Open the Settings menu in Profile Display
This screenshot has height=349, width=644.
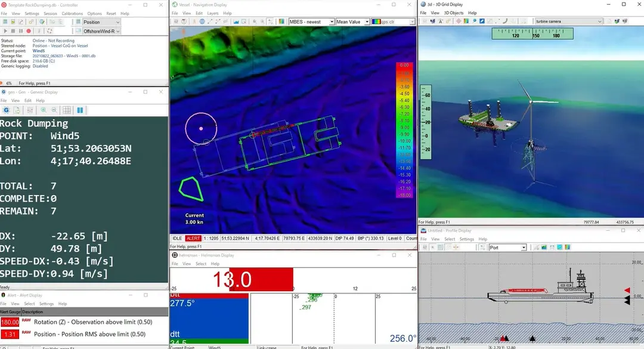point(466,239)
